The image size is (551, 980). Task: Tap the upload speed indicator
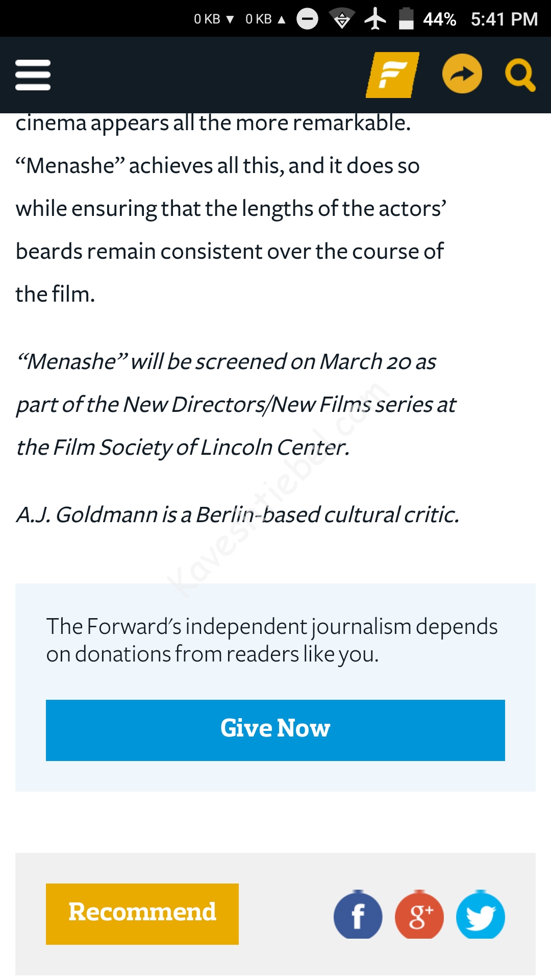pos(265,19)
